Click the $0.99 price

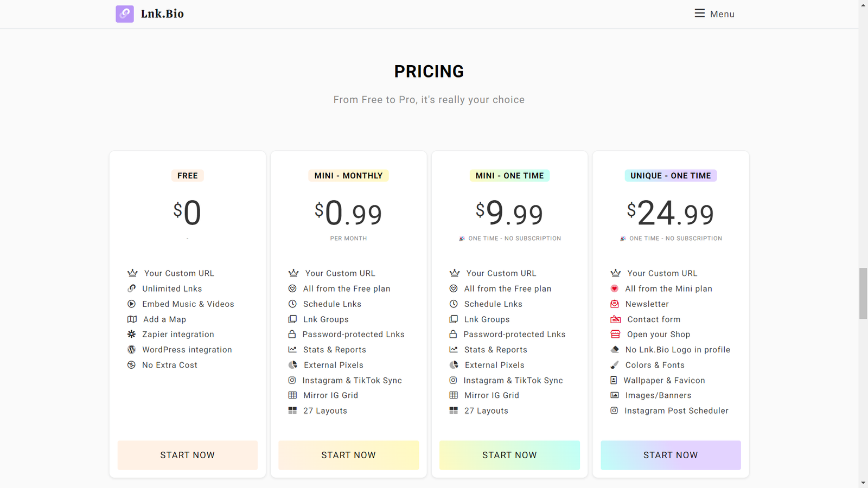[x=348, y=213]
